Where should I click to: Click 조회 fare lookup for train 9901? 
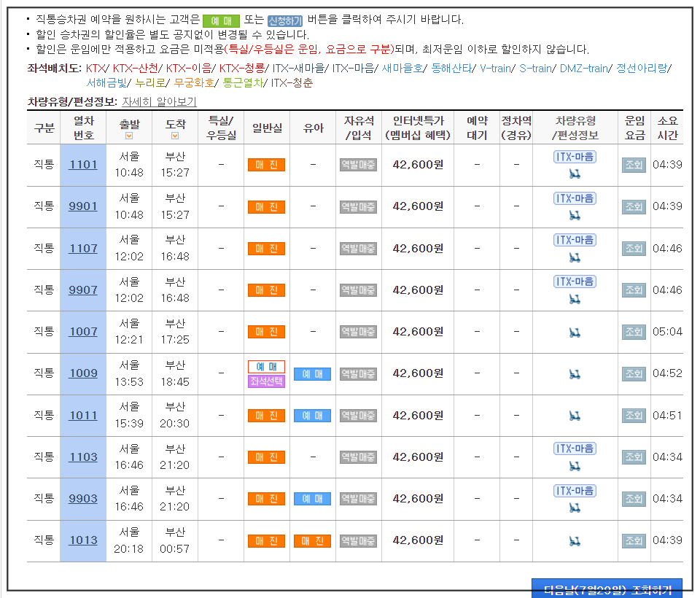tap(634, 207)
